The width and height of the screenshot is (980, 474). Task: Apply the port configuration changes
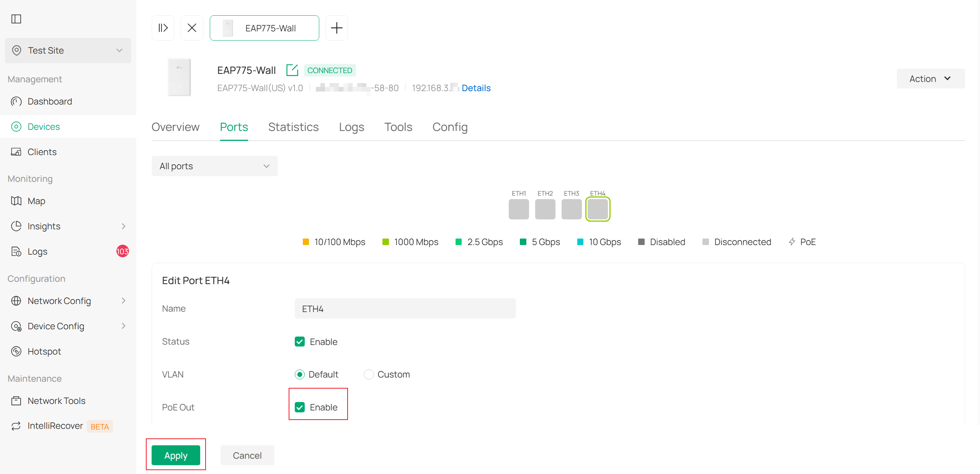pos(176,455)
